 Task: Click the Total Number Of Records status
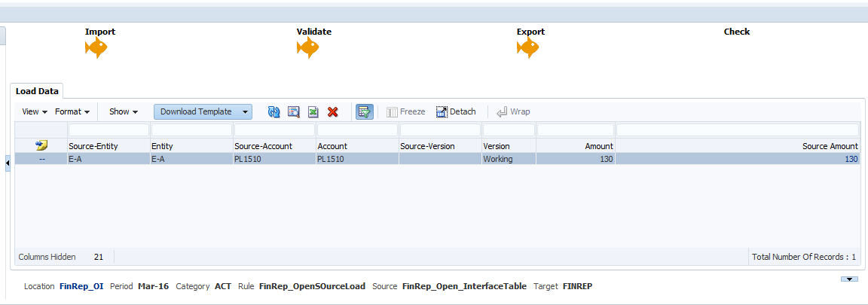[804, 257]
